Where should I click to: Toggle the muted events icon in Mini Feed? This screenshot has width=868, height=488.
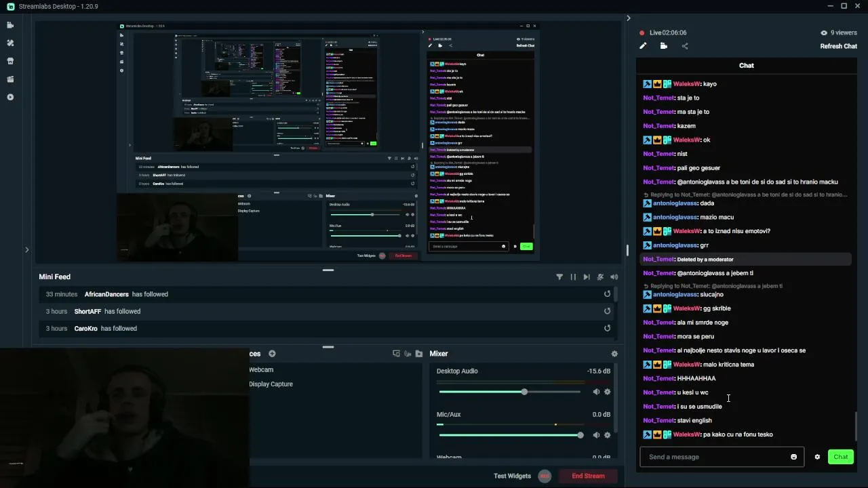600,277
